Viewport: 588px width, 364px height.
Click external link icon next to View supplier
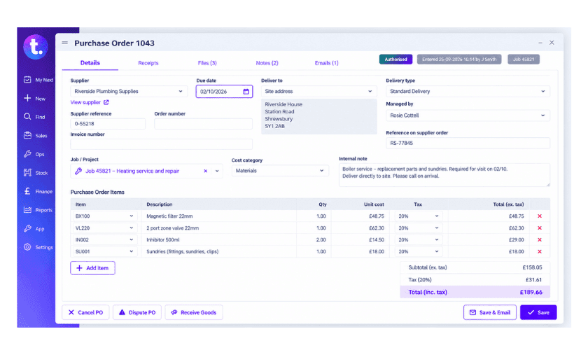point(106,102)
